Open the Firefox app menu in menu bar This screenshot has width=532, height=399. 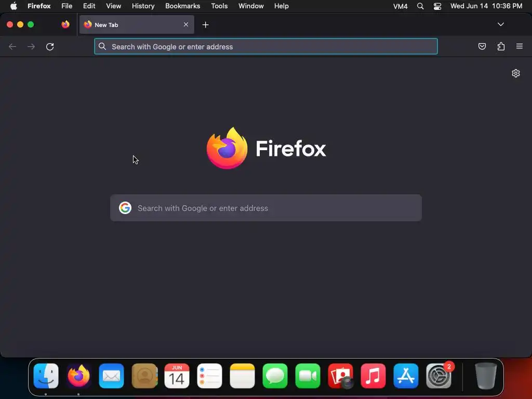point(39,6)
